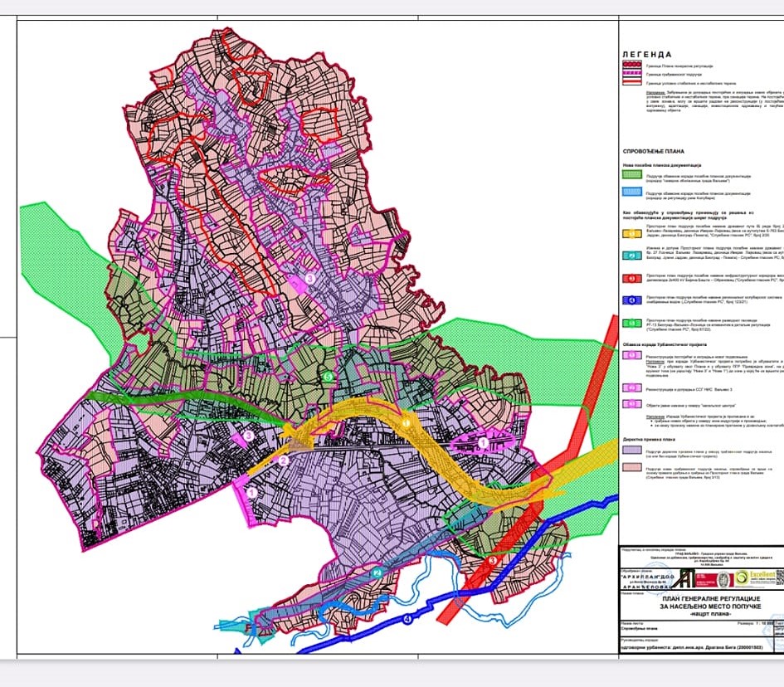Click the blue circled 4 marker on the blue line
Viewport: 784px width, 687px height.
[407, 620]
